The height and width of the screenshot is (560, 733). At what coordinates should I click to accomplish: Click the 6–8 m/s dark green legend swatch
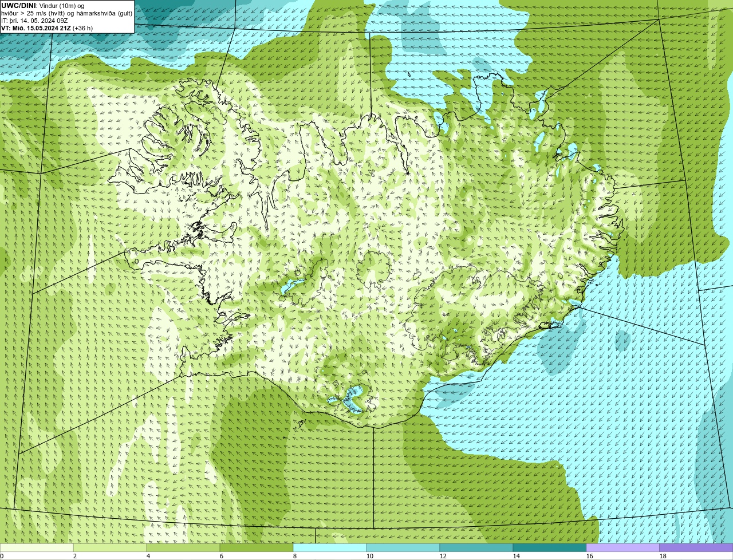tap(257, 547)
